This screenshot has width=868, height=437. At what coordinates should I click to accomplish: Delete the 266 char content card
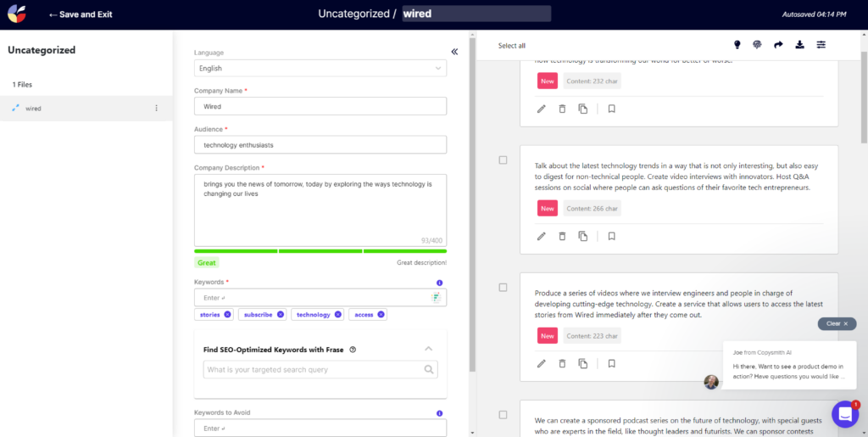(562, 236)
